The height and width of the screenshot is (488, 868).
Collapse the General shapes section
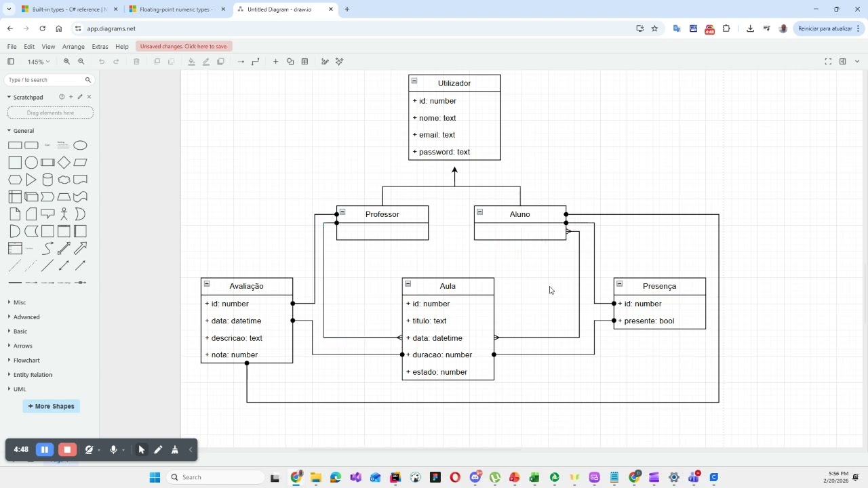coord(20,131)
